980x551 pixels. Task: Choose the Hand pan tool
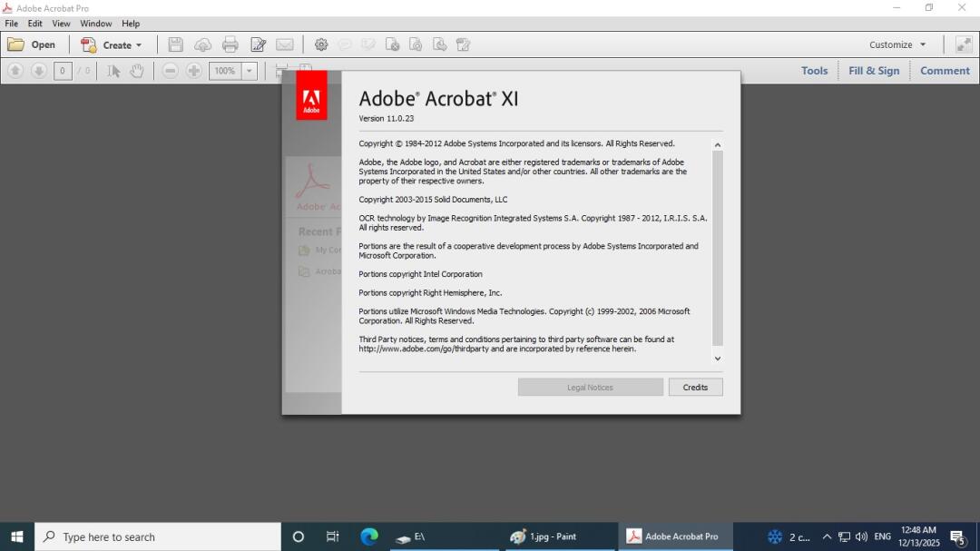click(x=137, y=71)
